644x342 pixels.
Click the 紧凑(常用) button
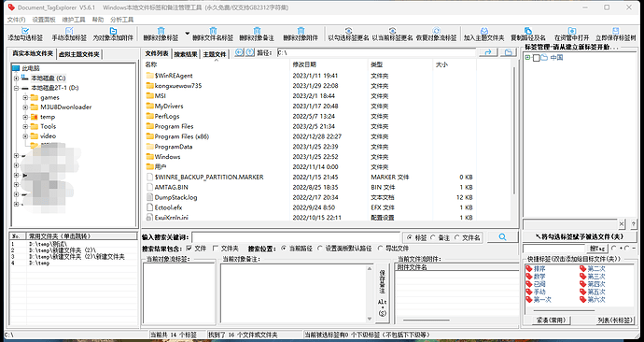click(x=551, y=320)
